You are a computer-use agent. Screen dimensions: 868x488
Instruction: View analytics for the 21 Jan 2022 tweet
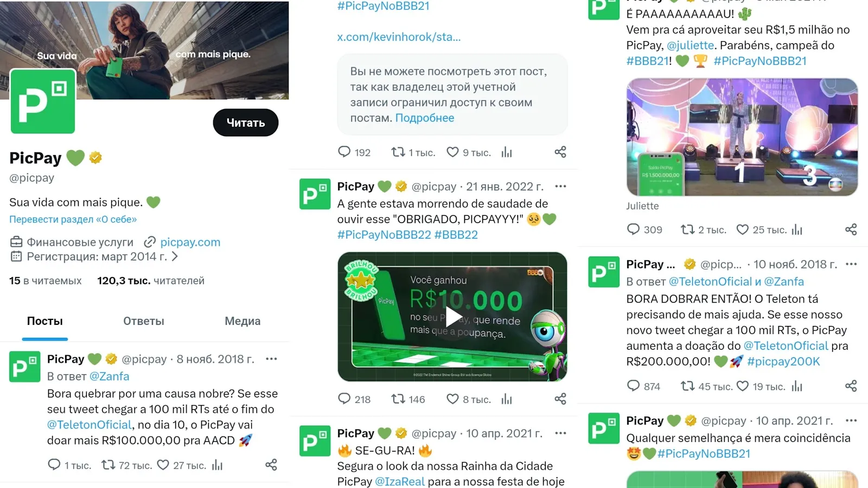[x=507, y=399]
